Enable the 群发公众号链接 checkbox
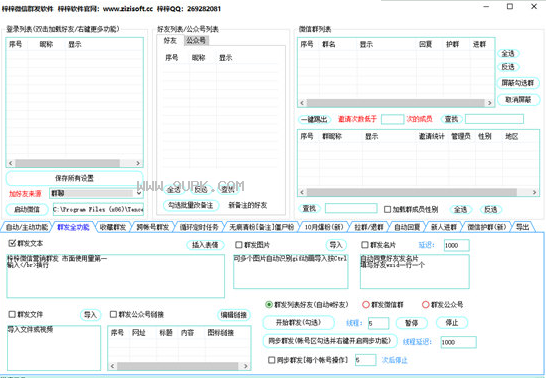546x378 pixels. point(113,315)
